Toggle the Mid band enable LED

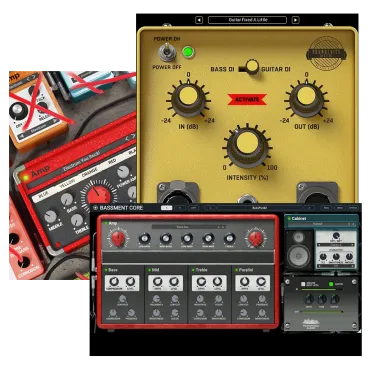pyautogui.click(x=149, y=270)
